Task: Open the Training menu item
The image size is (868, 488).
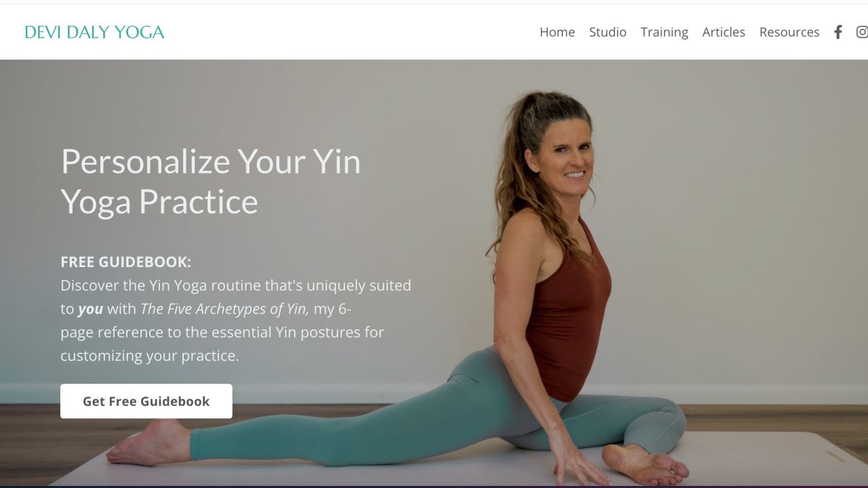Action: point(665,32)
